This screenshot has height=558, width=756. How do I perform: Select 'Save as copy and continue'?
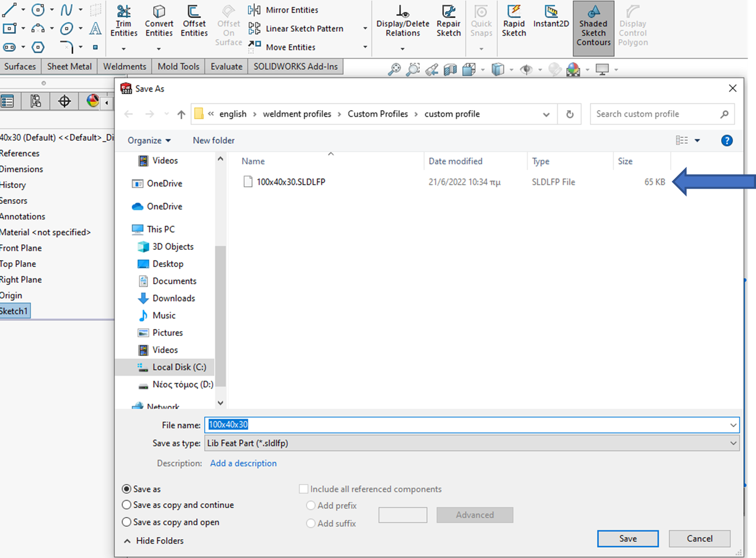coord(127,505)
